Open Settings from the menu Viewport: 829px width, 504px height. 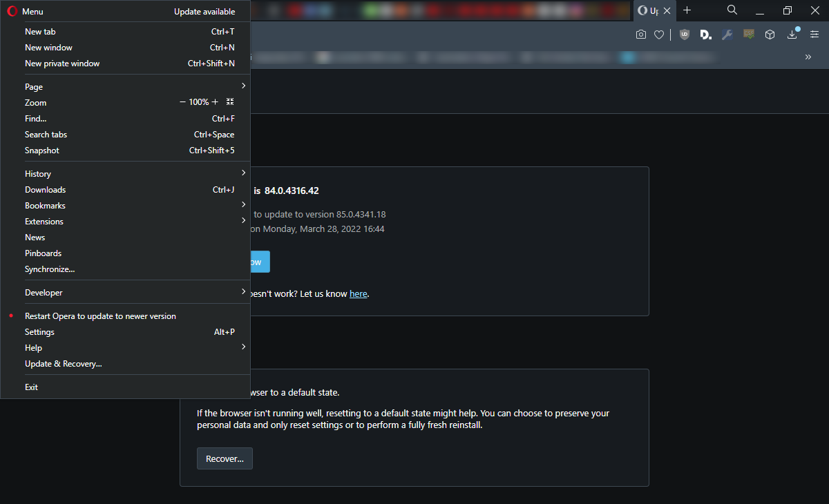(125, 332)
